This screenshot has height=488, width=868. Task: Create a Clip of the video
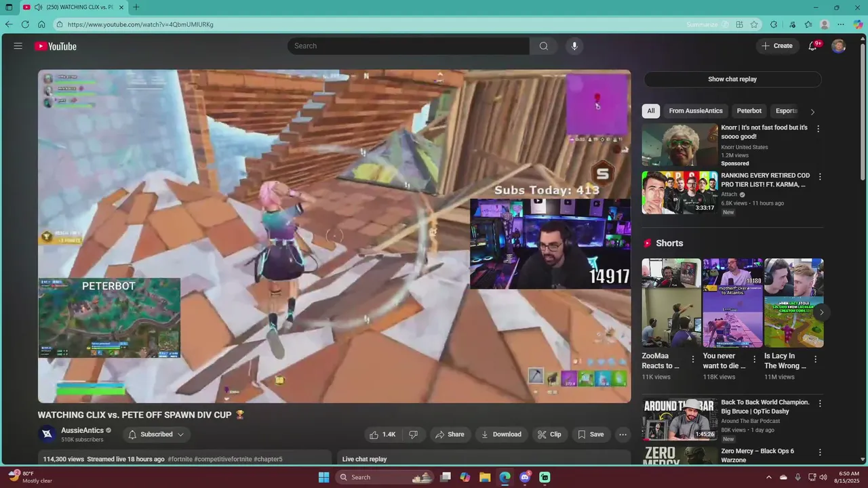(x=549, y=434)
